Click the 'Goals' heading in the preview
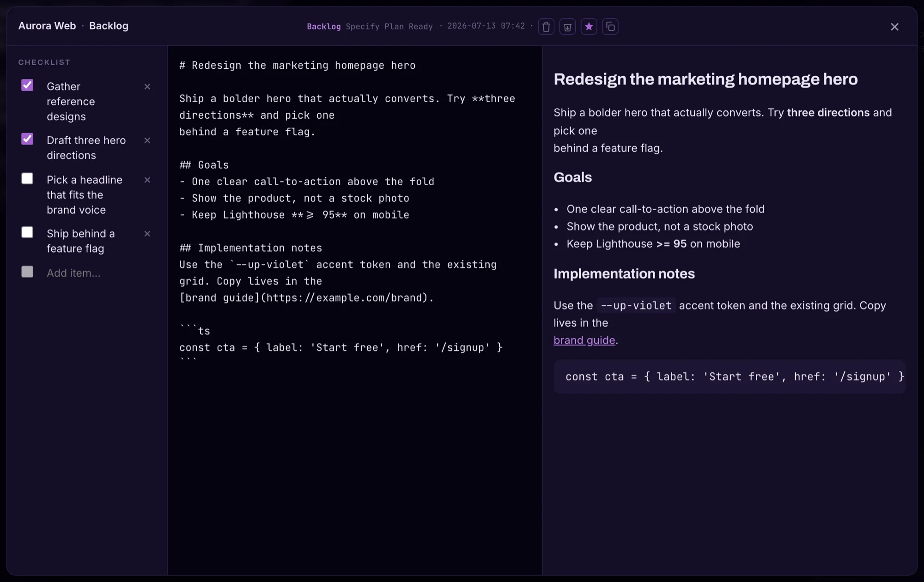Image resolution: width=924 pixels, height=582 pixels. (573, 177)
